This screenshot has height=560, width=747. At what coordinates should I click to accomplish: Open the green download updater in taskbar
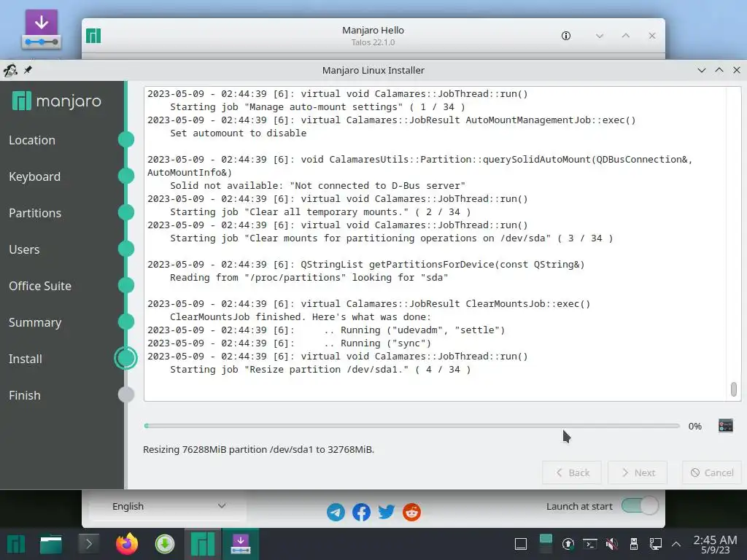[165, 544]
